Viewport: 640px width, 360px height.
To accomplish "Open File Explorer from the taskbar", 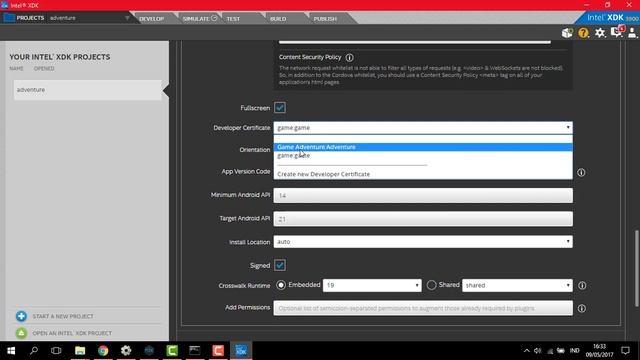I will (x=80, y=351).
